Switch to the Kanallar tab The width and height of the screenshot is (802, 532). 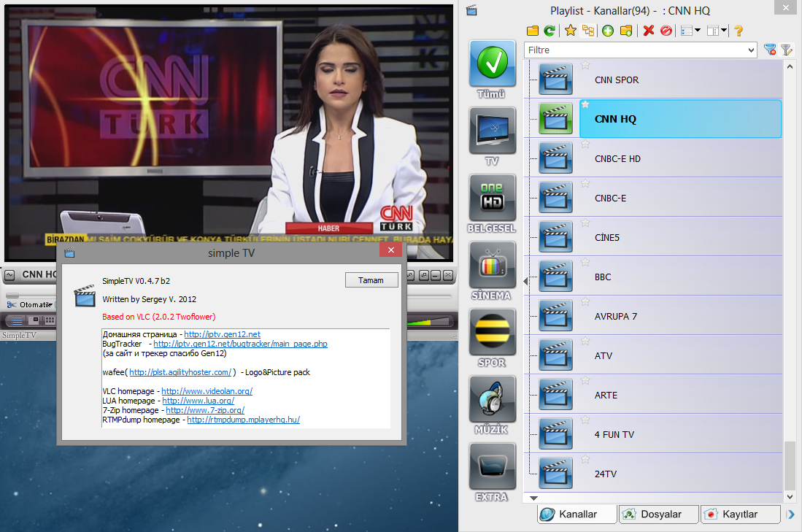click(x=577, y=514)
